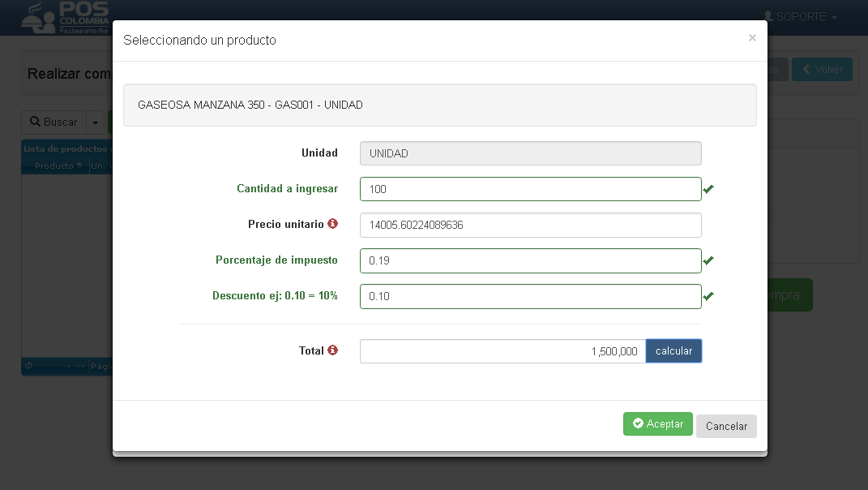
Task: Click the Buscar button in background page
Action: [x=53, y=122]
